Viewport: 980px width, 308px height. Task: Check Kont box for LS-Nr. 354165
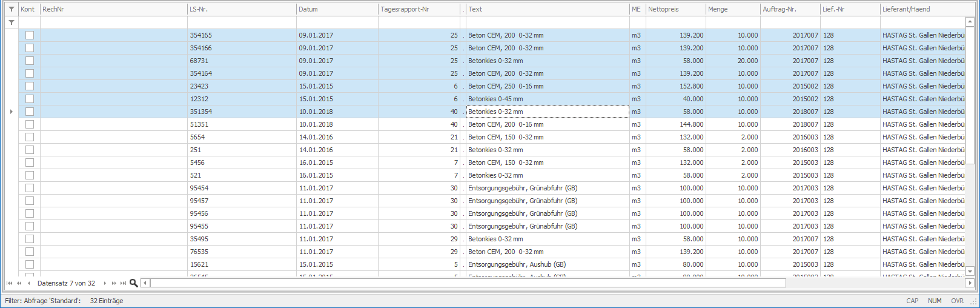click(x=29, y=35)
